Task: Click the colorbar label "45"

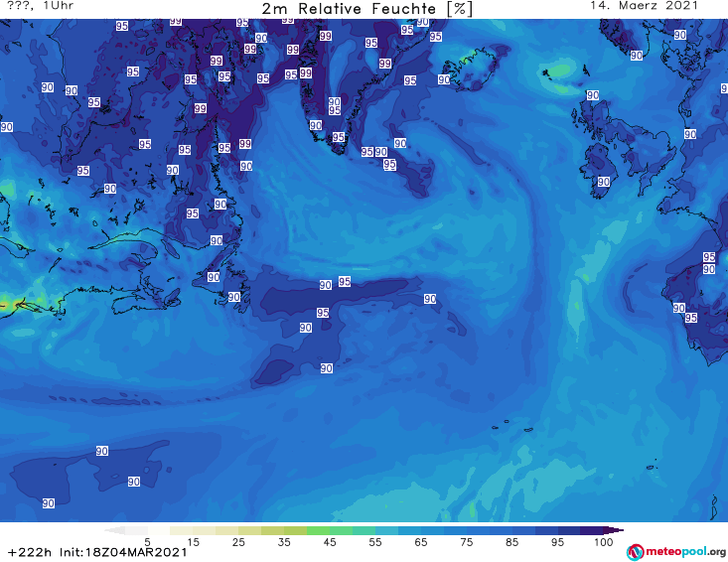Action: click(x=329, y=542)
